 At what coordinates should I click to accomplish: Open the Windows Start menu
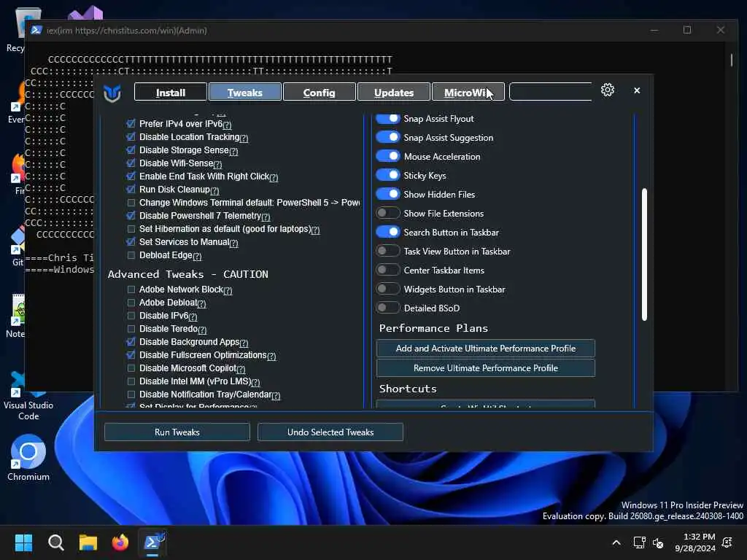[x=23, y=542]
